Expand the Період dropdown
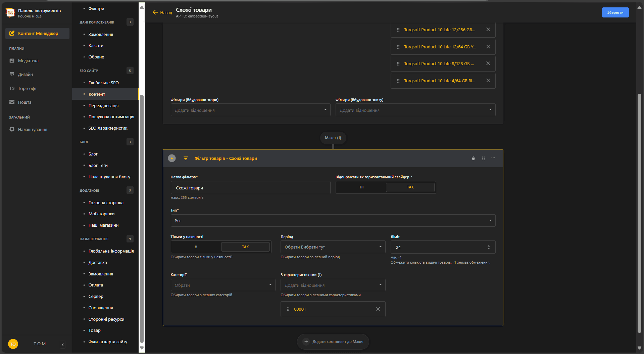644x354 pixels. point(333,247)
